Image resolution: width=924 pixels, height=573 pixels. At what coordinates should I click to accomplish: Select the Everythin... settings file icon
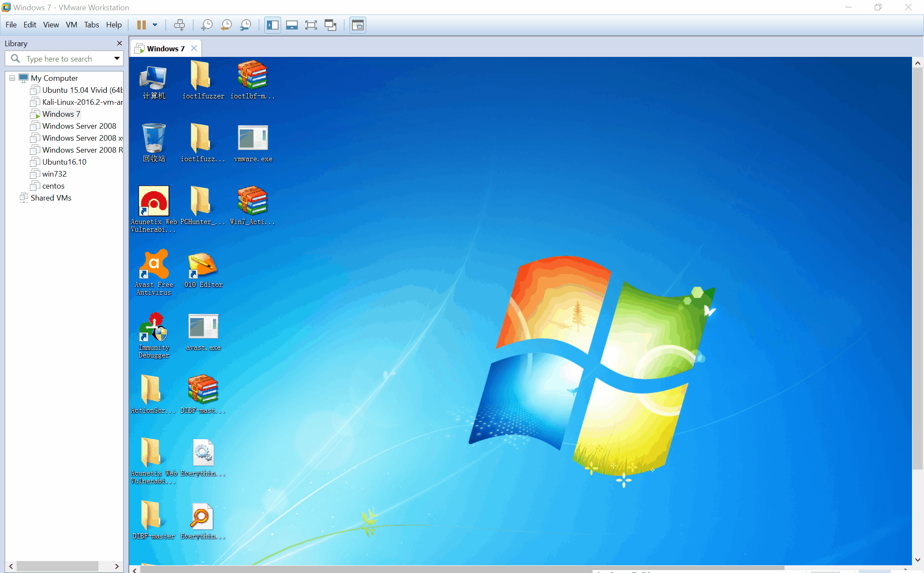(x=203, y=458)
